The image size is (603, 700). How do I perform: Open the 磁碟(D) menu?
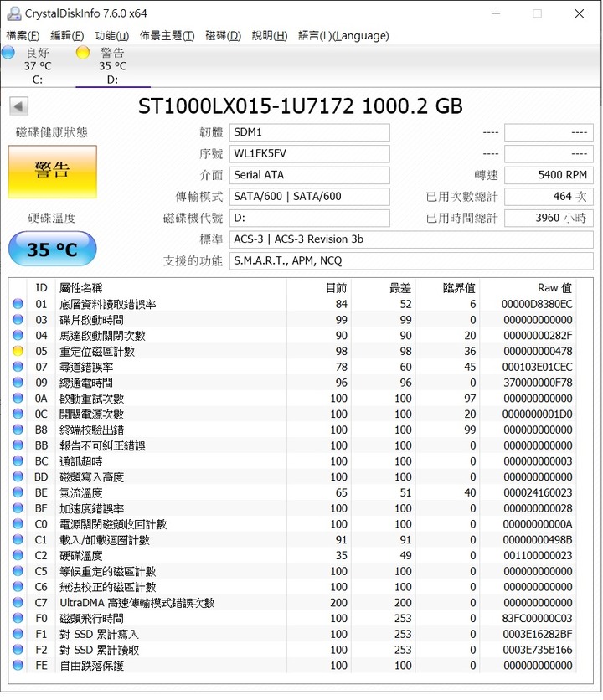(223, 36)
